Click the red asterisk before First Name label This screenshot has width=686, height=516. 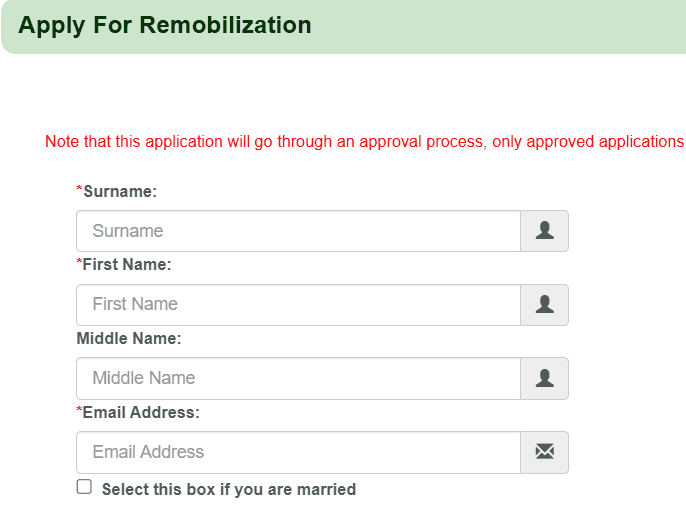pos(80,264)
